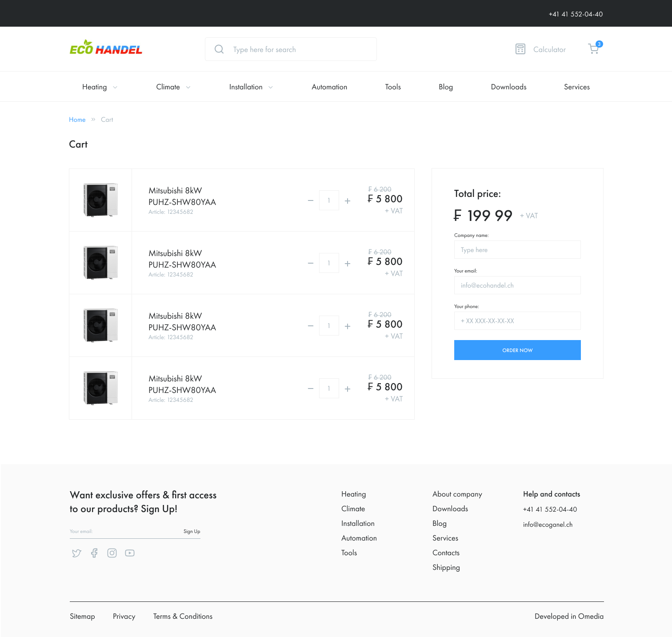672x637 pixels.
Task: Open the Facebook social icon
Action: pyautogui.click(x=94, y=553)
